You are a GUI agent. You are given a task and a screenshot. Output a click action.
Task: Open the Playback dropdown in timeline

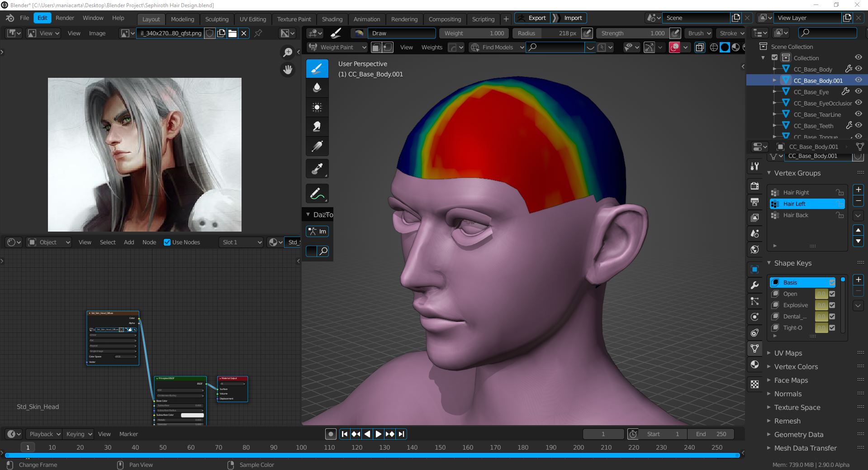43,434
